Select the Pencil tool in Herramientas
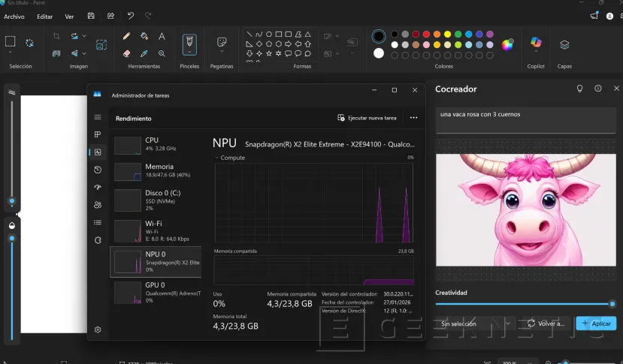The width and height of the screenshot is (623, 364). 126,36
